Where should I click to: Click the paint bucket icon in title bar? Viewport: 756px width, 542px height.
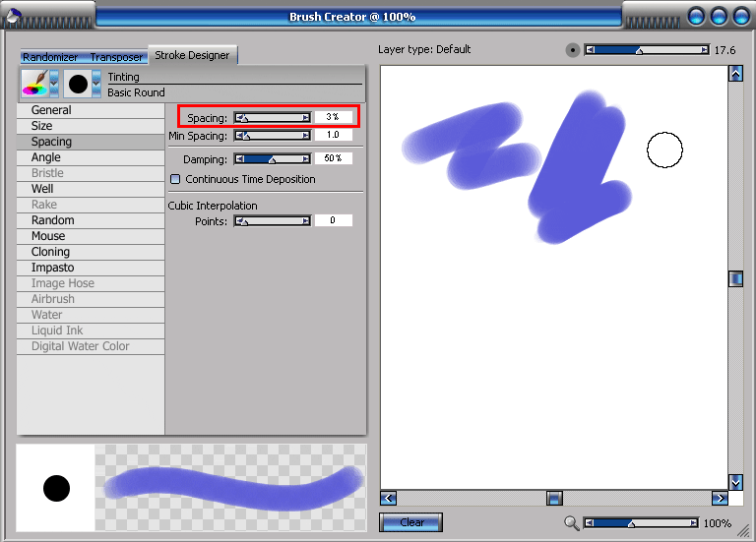coord(12,15)
